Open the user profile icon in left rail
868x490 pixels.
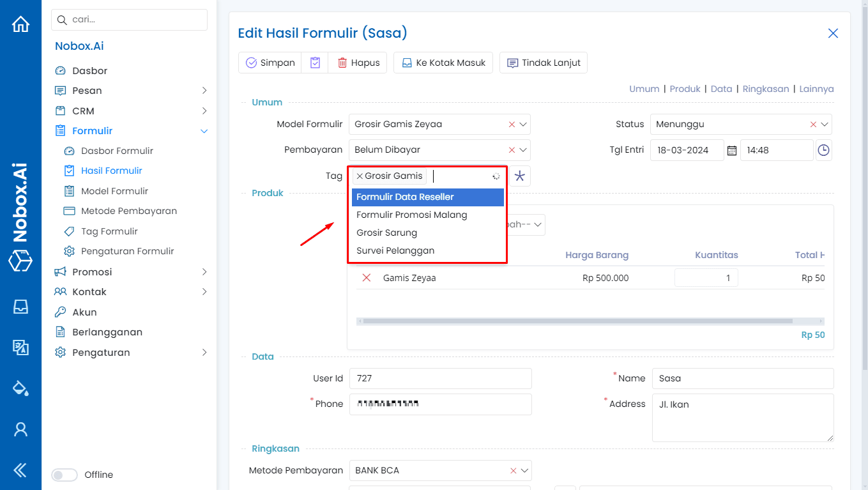20,429
